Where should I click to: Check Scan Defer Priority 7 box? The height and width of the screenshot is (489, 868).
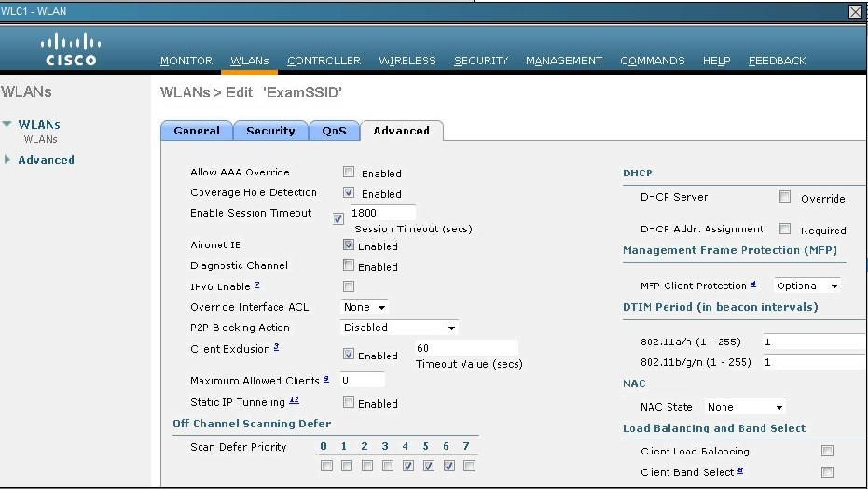[x=470, y=466]
